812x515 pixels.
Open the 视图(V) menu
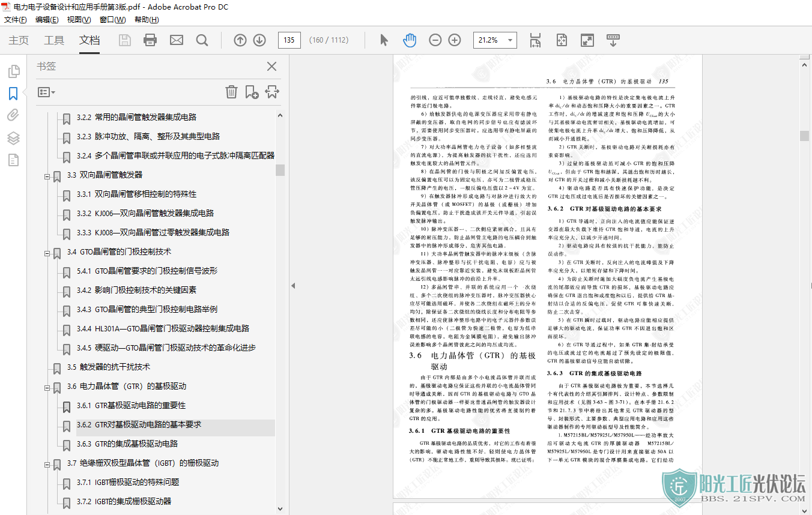point(79,20)
